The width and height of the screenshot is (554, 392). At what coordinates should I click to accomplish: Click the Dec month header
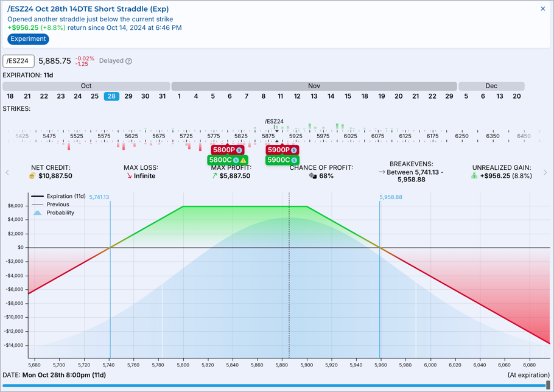pos(491,86)
